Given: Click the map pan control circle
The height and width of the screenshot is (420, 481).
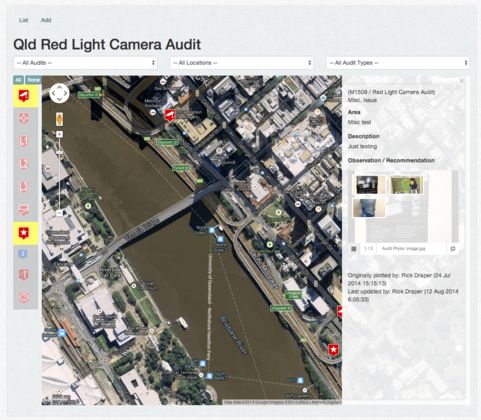Looking at the screenshot, I should (x=59, y=93).
